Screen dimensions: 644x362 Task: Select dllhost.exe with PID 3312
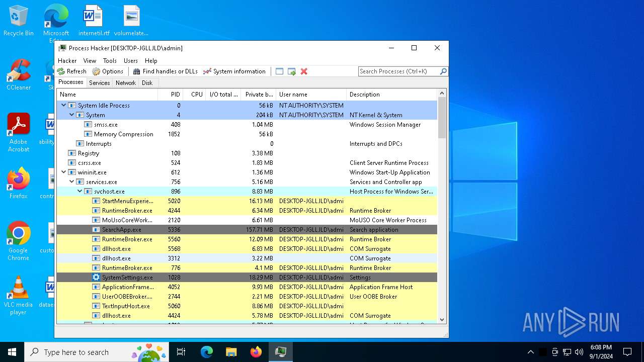[x=247, y=258]
